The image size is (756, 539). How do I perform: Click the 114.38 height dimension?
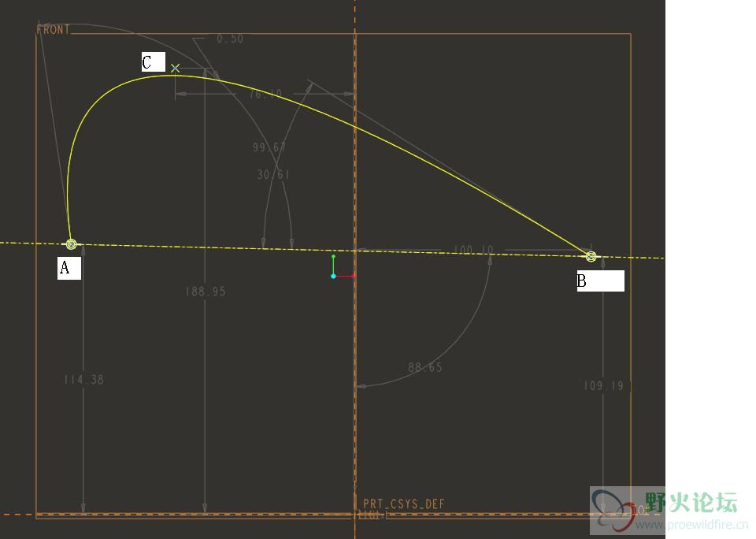tap(84, 380)
